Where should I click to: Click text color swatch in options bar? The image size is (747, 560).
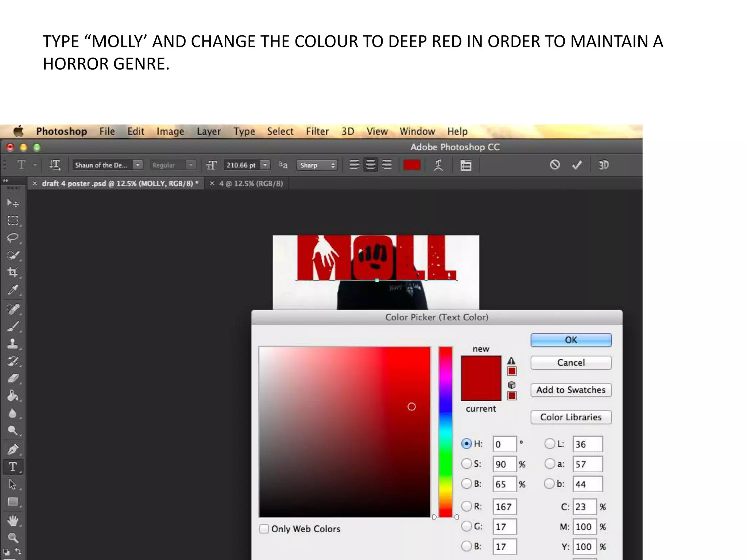412,165
